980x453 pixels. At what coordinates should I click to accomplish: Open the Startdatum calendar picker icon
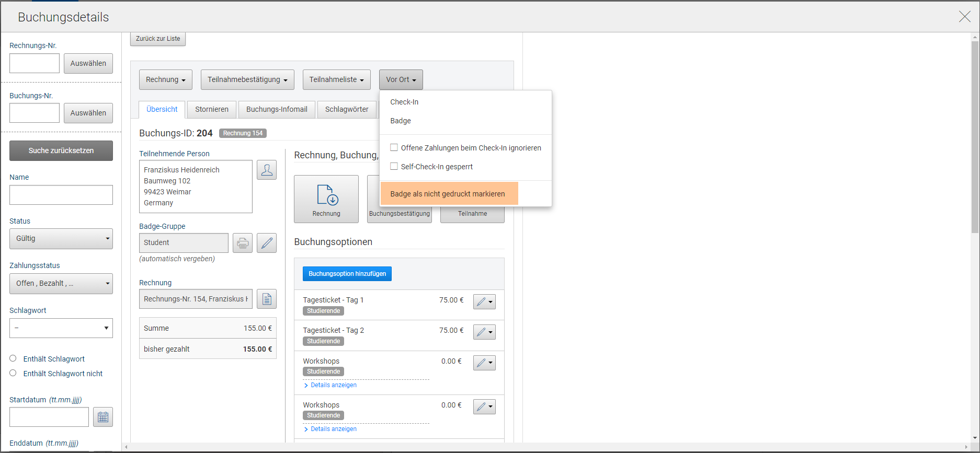pyautogui.click(x=103, y=417)
